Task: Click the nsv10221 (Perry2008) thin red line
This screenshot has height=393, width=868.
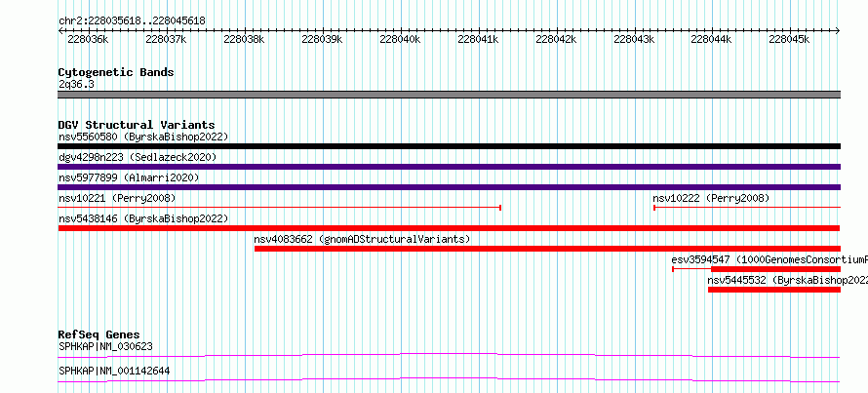Action: [x=280, y=208]
